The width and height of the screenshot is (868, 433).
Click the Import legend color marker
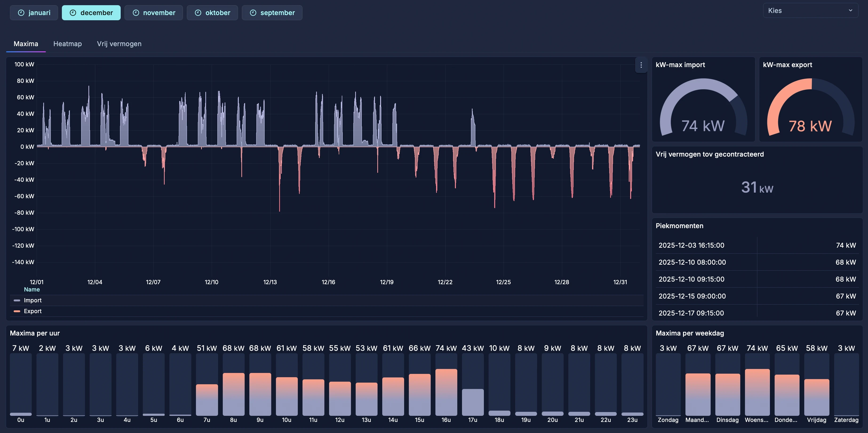pyautogui.click(x=17, y=300)
